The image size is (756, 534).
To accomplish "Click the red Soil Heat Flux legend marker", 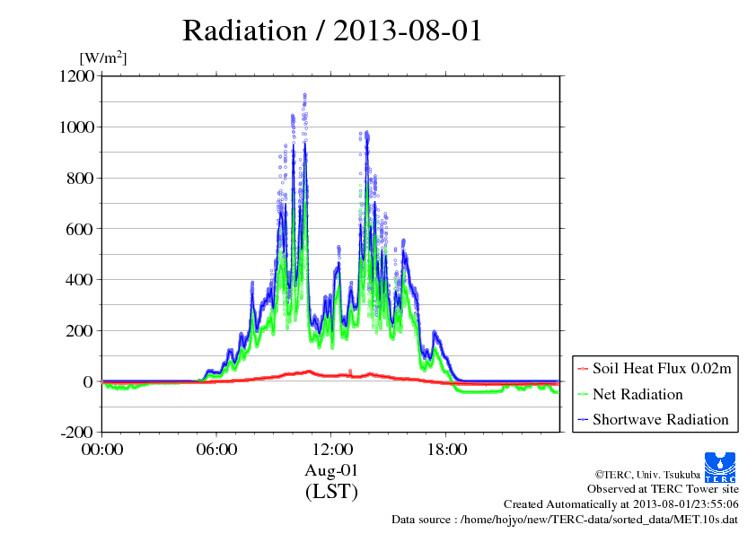I will [x=583, y=369].
